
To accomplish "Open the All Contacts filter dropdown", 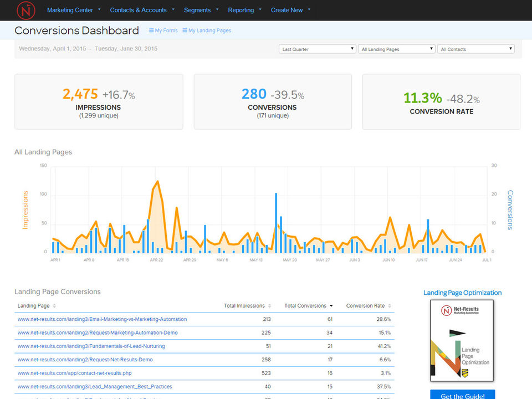I will pos(475,49).
